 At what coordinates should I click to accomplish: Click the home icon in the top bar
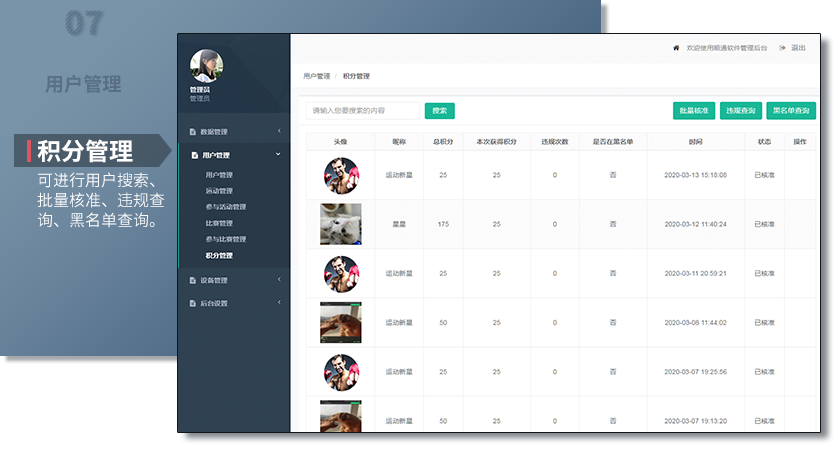676,48
